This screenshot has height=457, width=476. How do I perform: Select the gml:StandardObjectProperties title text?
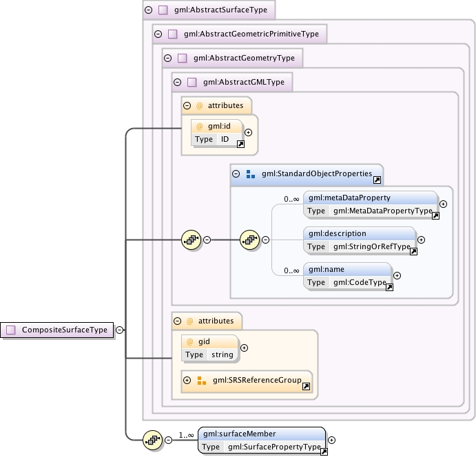pyautogui.click(x=317, y=173)
